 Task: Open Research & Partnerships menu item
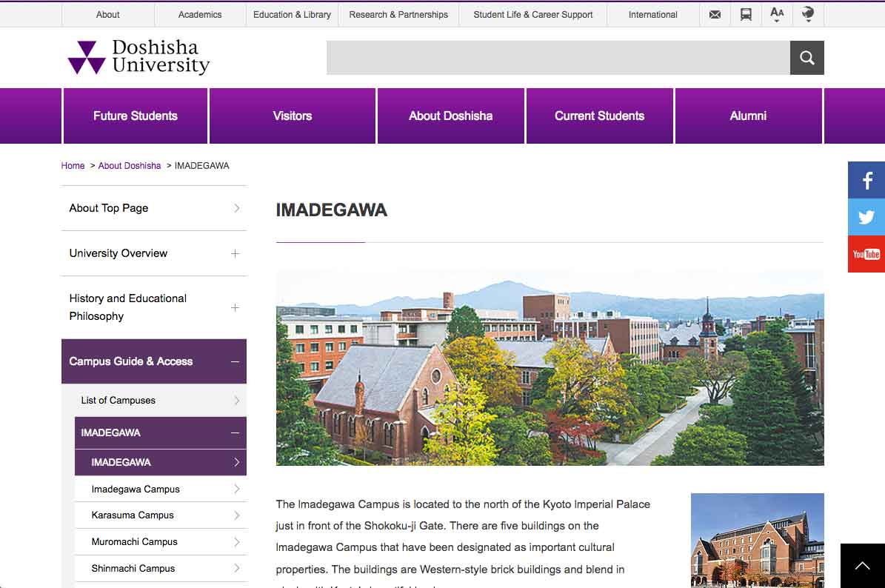(x=398, y=15)
